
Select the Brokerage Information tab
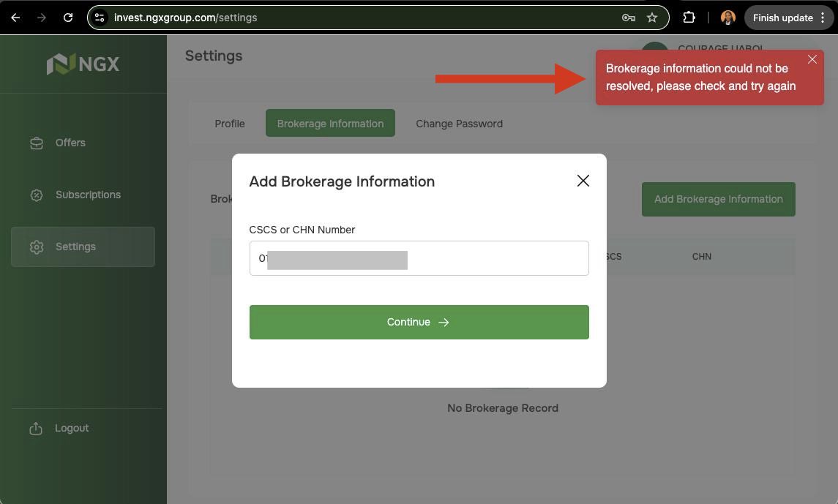click(330, 124)
